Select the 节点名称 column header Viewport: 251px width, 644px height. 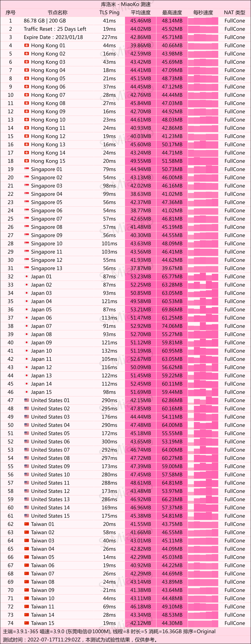pyautogui.click(x=58, y=13)
